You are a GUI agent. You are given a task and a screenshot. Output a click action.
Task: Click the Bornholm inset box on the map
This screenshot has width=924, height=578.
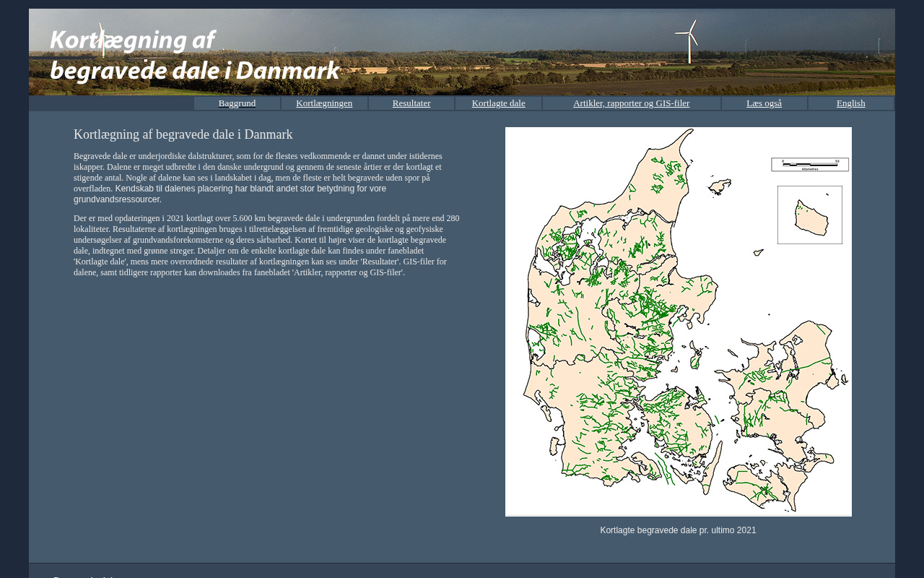pos(809,215)
